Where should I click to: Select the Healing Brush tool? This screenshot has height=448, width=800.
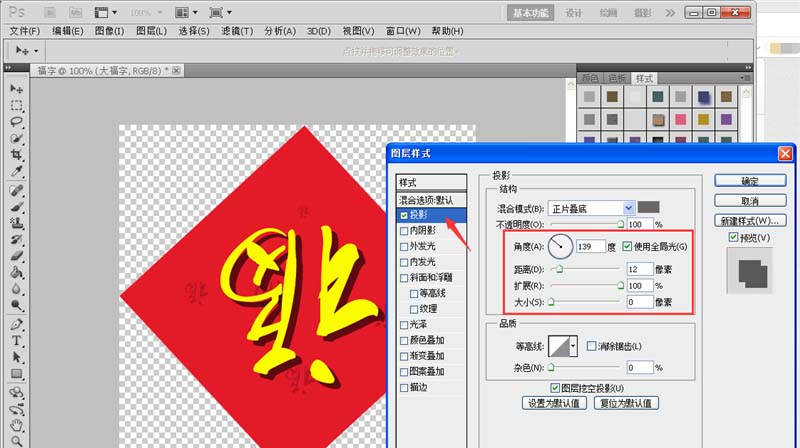pos(16,190)
